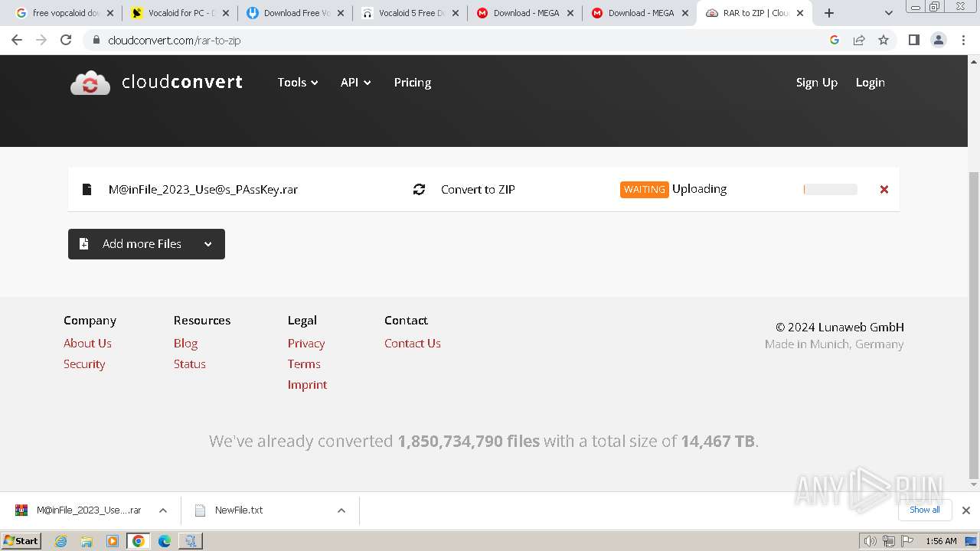Click the 1:56 AM clock
The image size is (980, 551).
(x=941, y=541)
